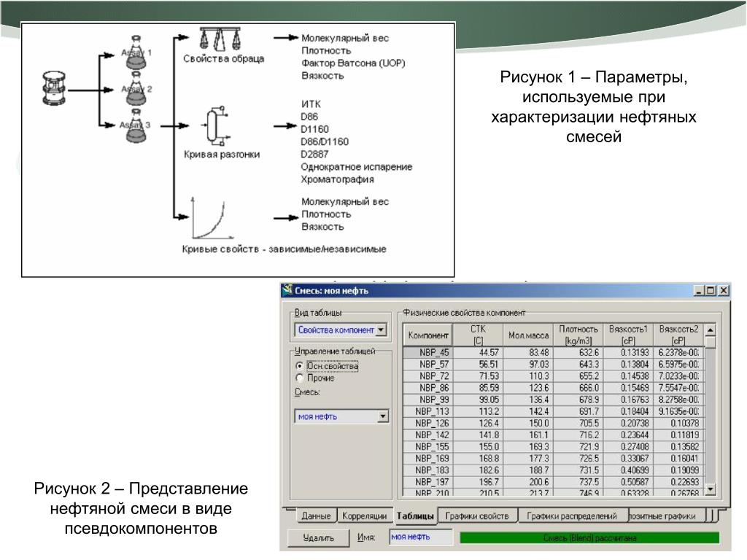Screen dimensions: 747x560
Task: Click the Вязкость1 [cP] column header
Action: (628, 335)
